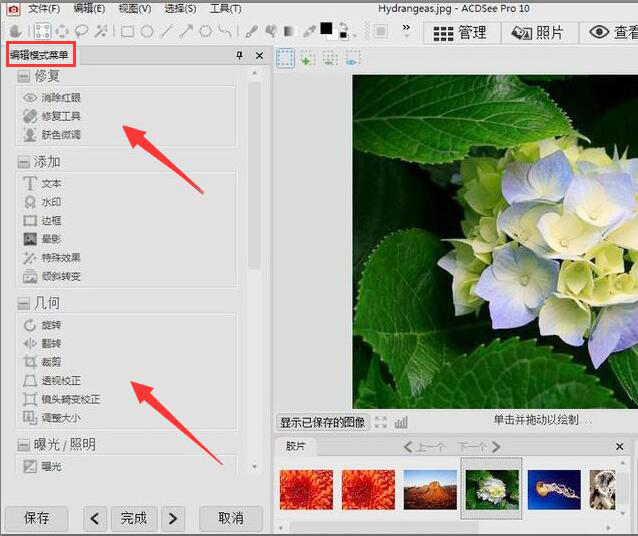Toggle the histogram icon below the image
The height and width of the screenshot is (536, 638).
(x=401, y=422)
